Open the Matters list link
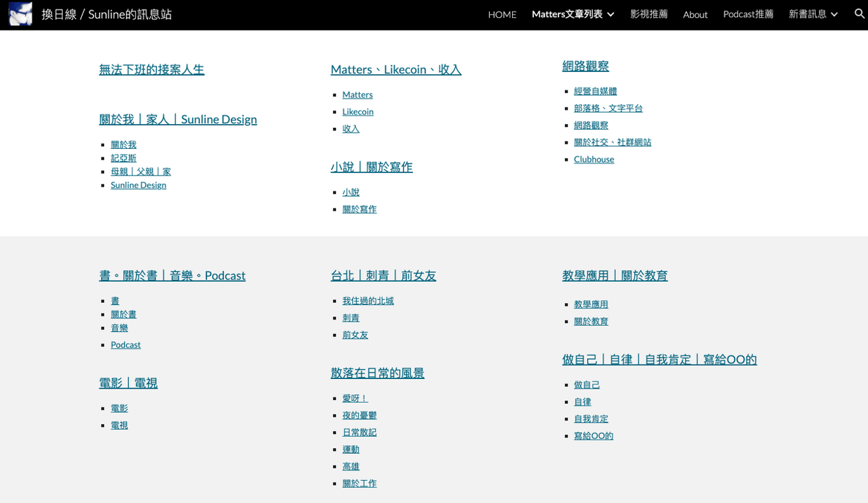868x503 pixels. pyautogui.click(x=357, y=94)
